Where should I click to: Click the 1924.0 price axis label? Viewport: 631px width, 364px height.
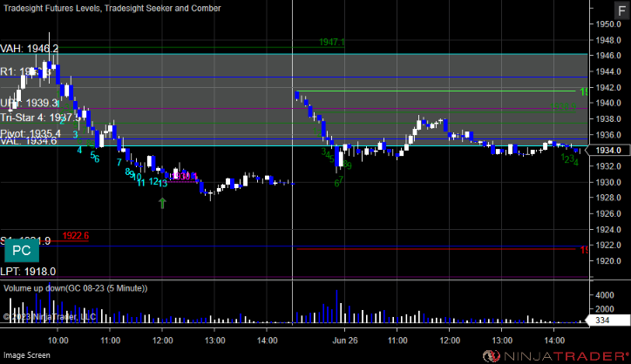(607, 230)
